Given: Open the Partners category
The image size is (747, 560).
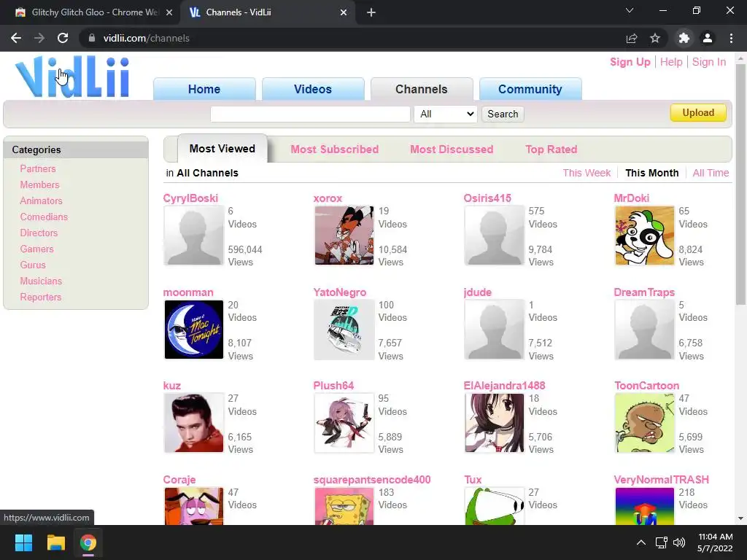Looking at the screenshot, I should pos(38,168).
